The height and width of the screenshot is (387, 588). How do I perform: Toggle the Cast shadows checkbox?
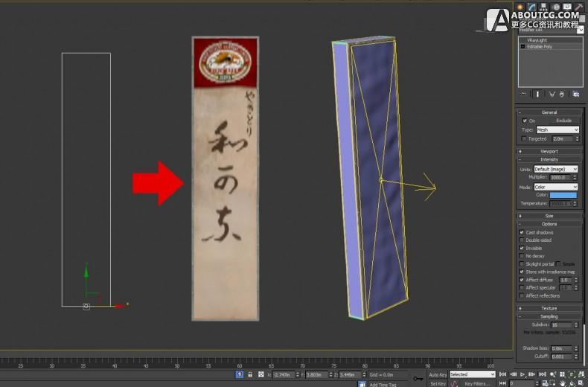[x=523, y=232]
